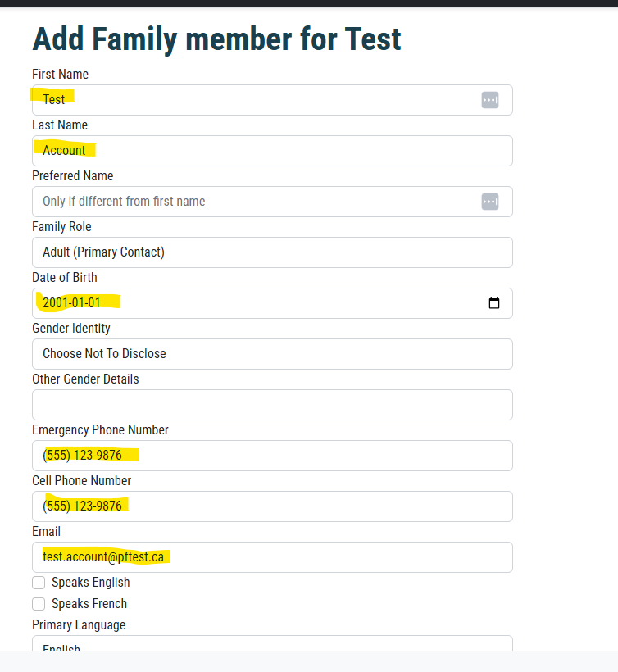The width and height of the screenshot is (618, 672).
Task: Focus the Emergency Phone Number input
Action: (x=272, y=456)
